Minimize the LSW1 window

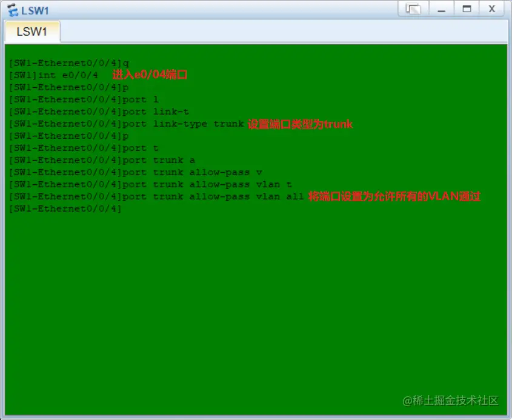[442, 8]
